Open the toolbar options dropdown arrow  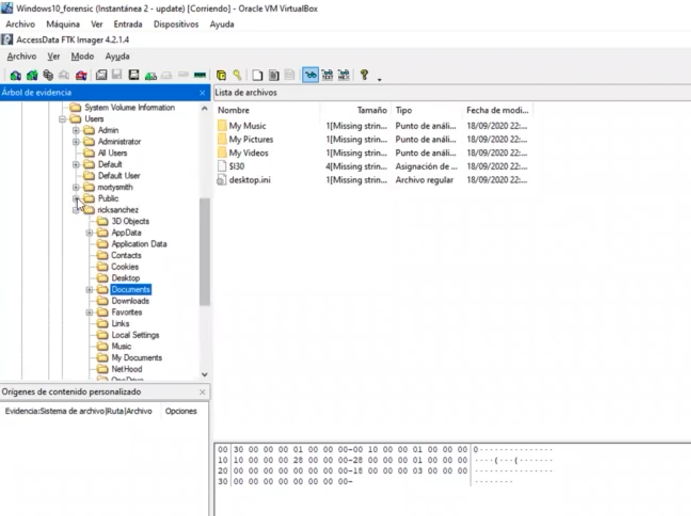379,79
